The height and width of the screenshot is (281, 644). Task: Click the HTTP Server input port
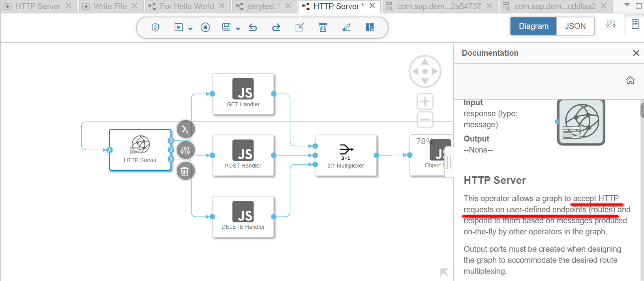(x=109, y=150)
